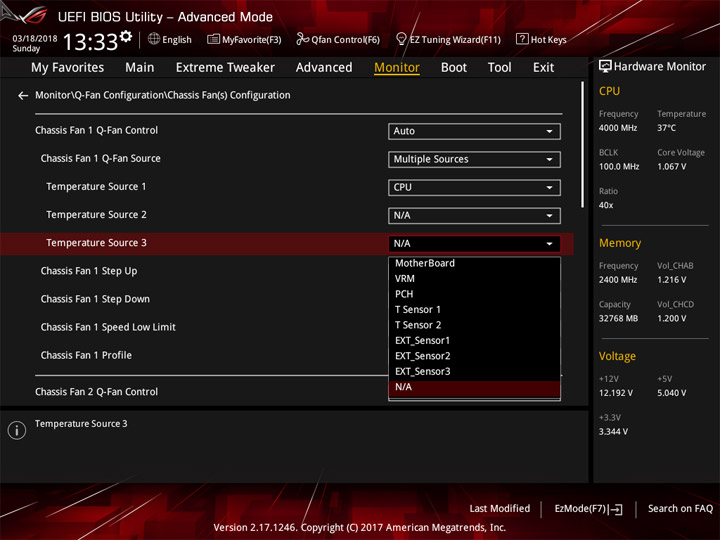Image resolution: width=720 pixels, height=540 pixels.
Task: Choose PCH in the dropdown list
Action: (474, 294)
